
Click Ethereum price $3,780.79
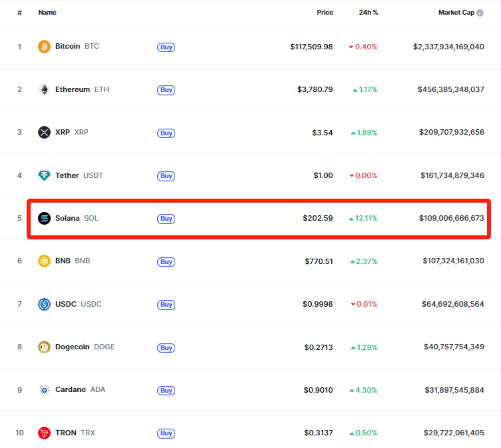315,89
